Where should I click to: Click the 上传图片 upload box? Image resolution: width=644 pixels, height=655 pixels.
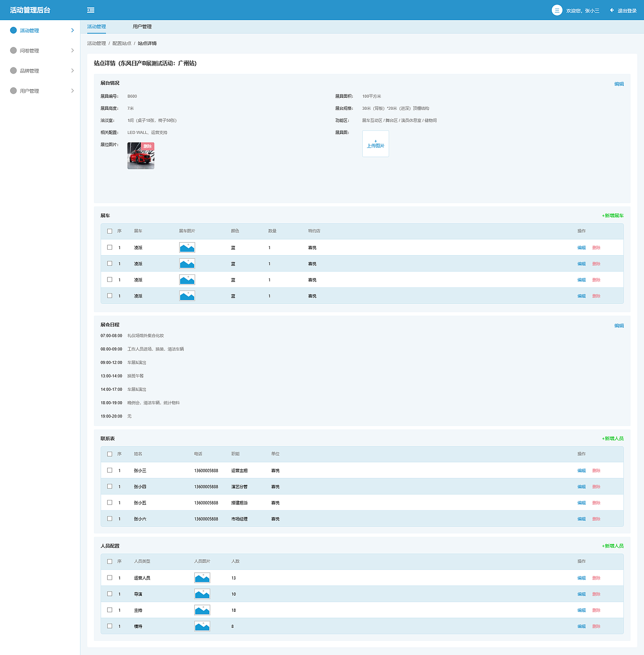(375, 144)
